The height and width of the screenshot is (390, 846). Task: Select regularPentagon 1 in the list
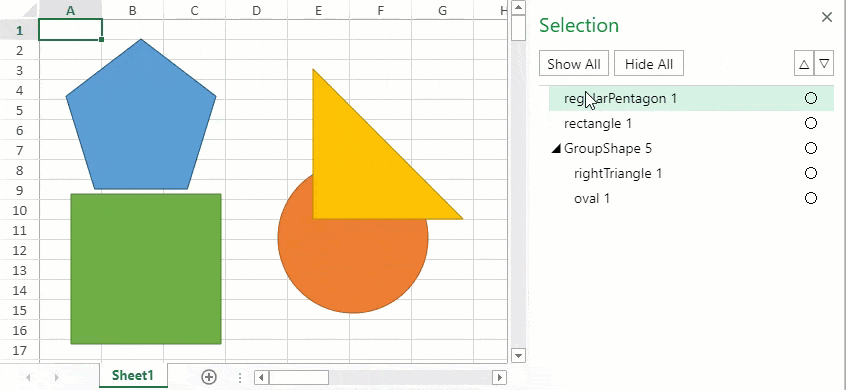pyautogui.click(x=691, y=98)
